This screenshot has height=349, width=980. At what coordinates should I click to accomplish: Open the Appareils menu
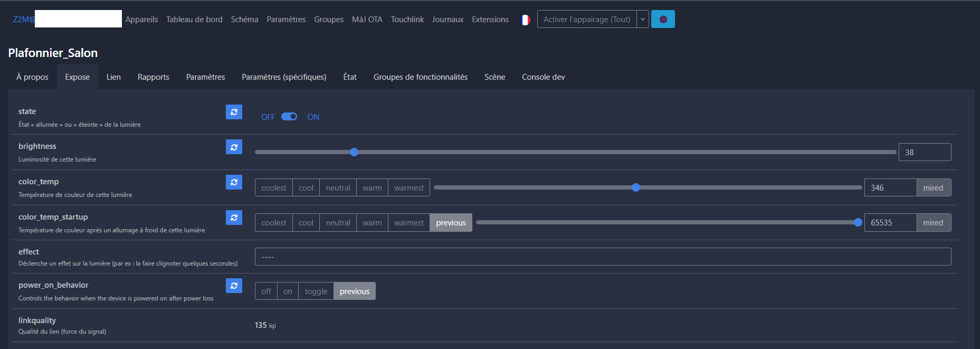pos(141,20)
